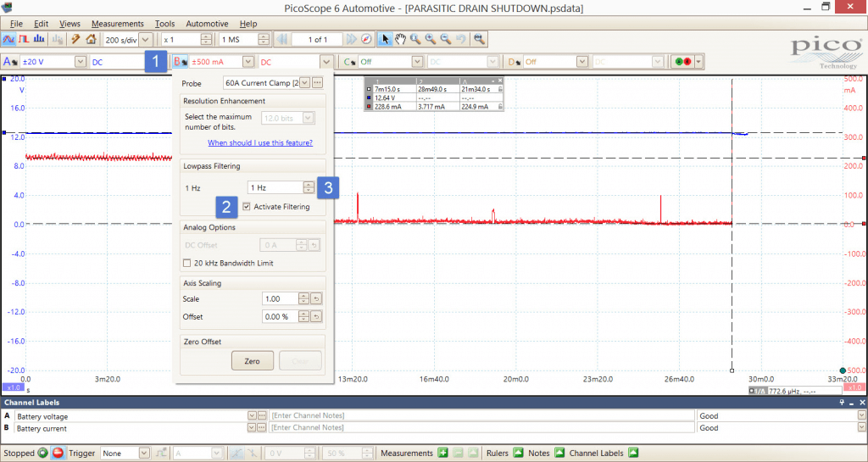Show Rulers legend toggle icon
Image resolution: width=868 pixels, height=462 pixels.
pyautogui.click(x=518, y=454)
